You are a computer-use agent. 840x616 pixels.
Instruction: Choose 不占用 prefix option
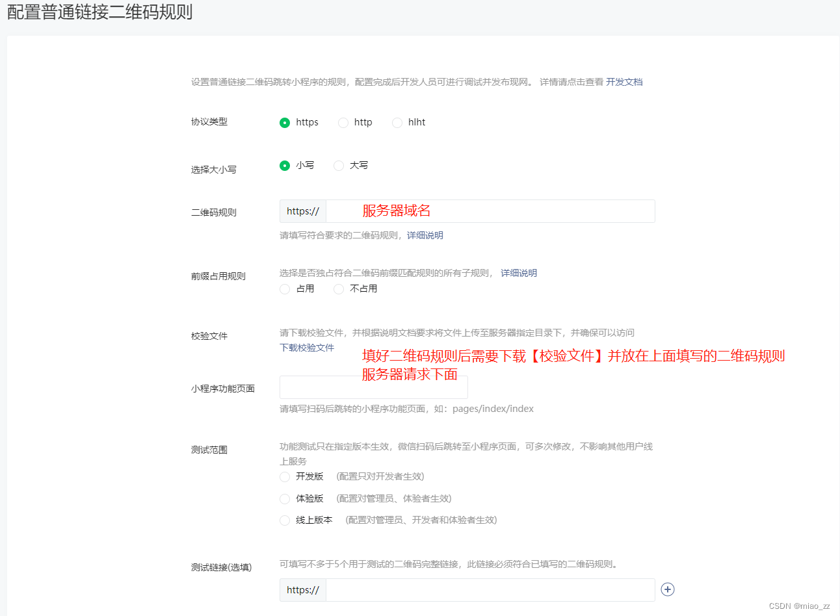pos(339,289)
